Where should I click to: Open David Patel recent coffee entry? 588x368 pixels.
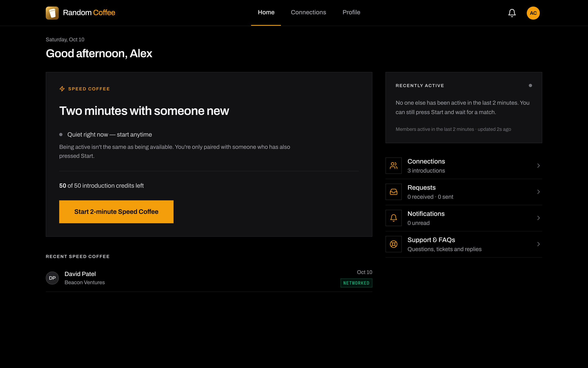tap(209, 278)
